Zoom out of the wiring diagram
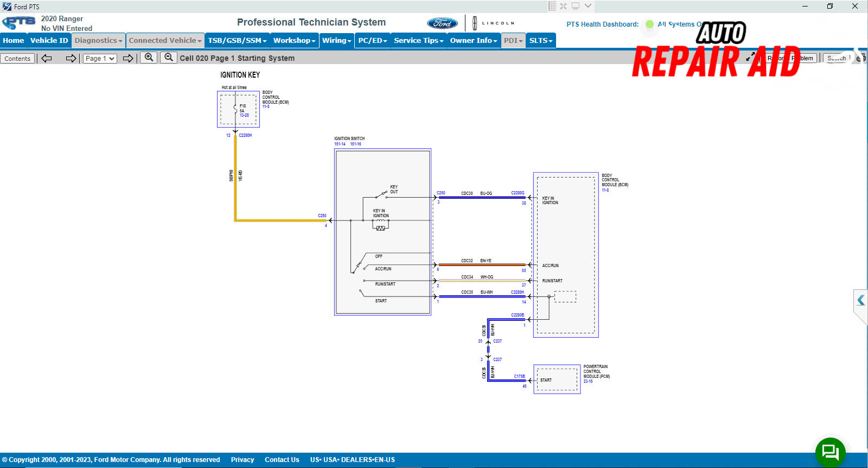868x468 pixels. pyautogui.click(x=169, y=58)
